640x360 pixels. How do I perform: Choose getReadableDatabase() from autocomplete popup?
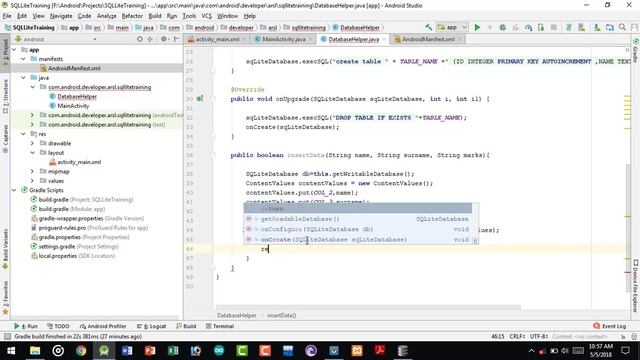point(358,219)
